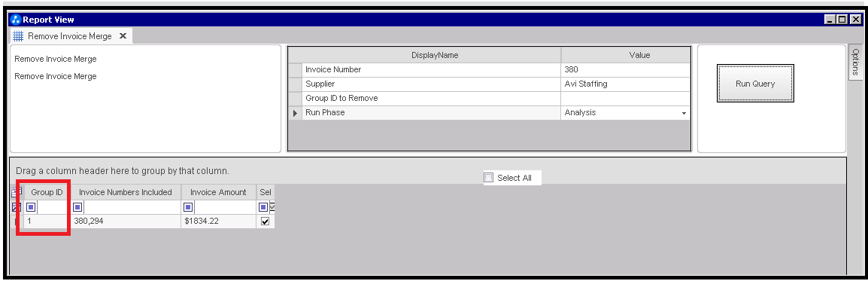Select the $1834.22 invoice amount cell

click(218, 221)
